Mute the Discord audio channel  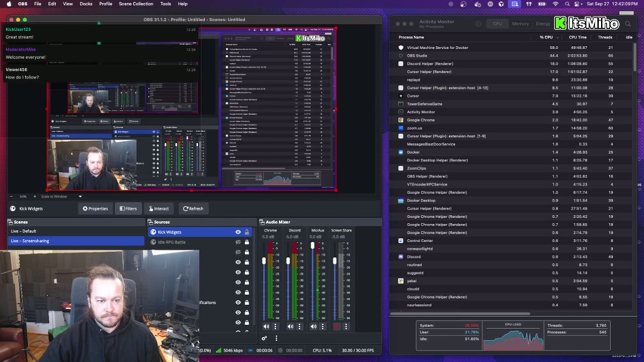290,326
